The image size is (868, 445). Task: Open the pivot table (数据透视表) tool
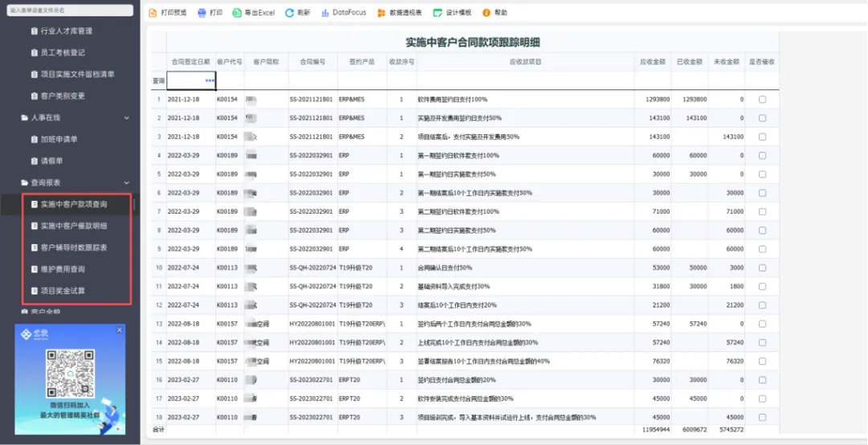[399, 13]
